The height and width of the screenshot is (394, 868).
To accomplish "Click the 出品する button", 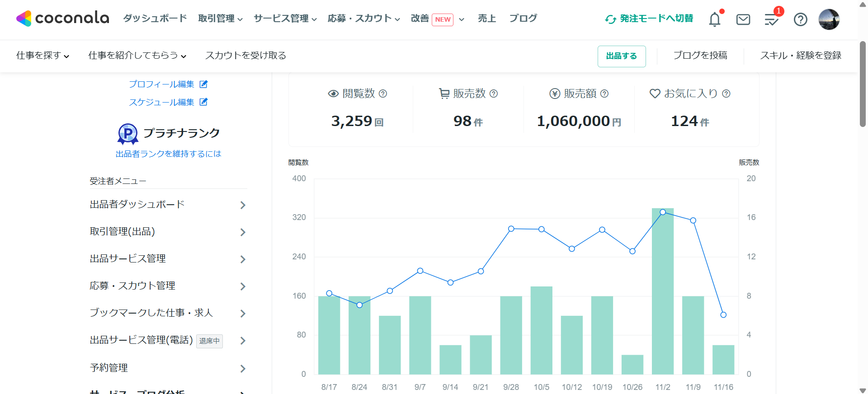I will [621, 56].
